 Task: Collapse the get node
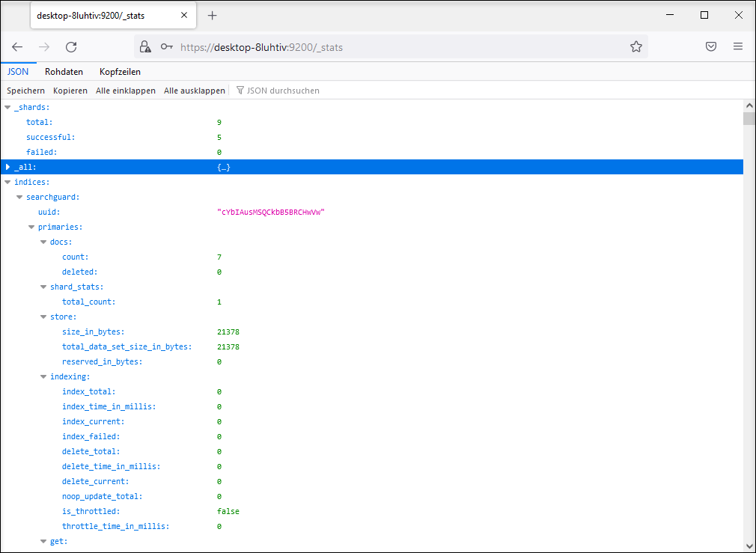(x=43, y=542)
